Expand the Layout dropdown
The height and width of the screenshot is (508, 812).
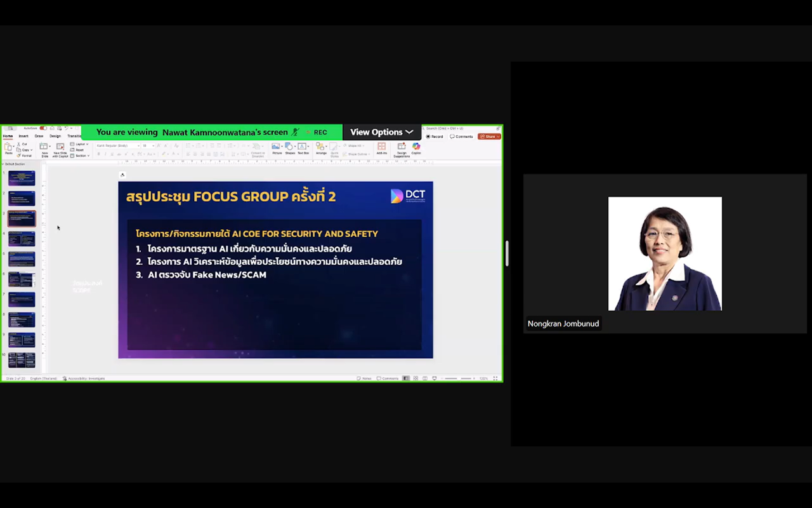tap(79, 144)
